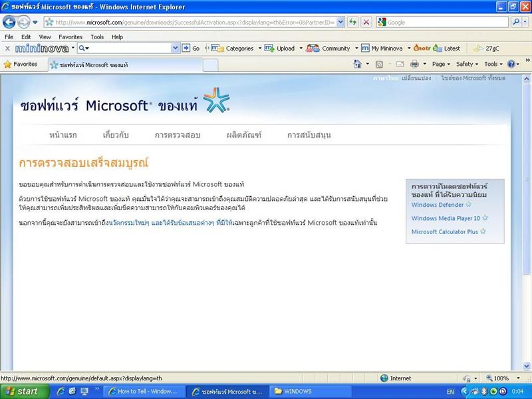Click the Windows Media Player 10 link
532x399 pixels.
(x=446, y=219)
